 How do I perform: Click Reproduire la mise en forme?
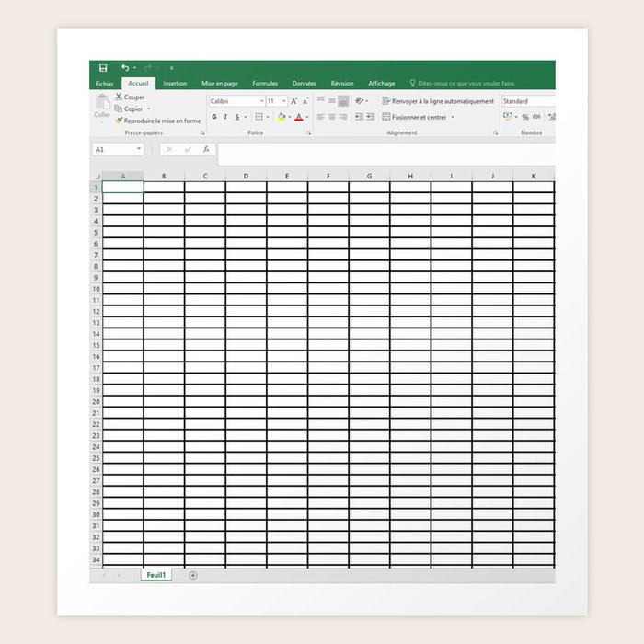click(158, 121)
